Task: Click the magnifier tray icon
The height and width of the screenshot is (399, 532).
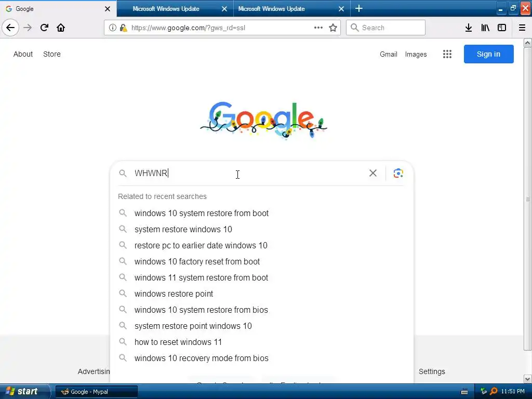Action: pyautogui.click(x=494, y=392)
